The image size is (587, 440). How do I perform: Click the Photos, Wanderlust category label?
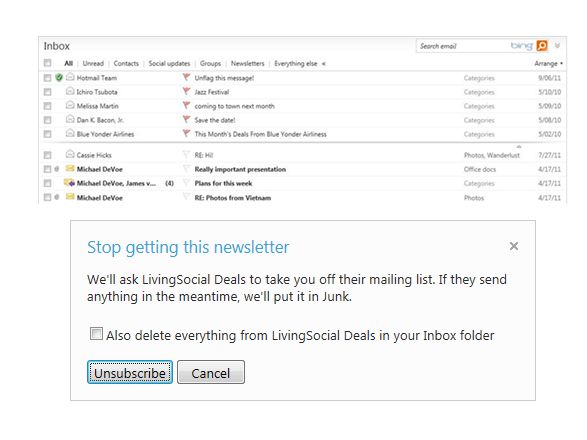(x=492, y=155)
